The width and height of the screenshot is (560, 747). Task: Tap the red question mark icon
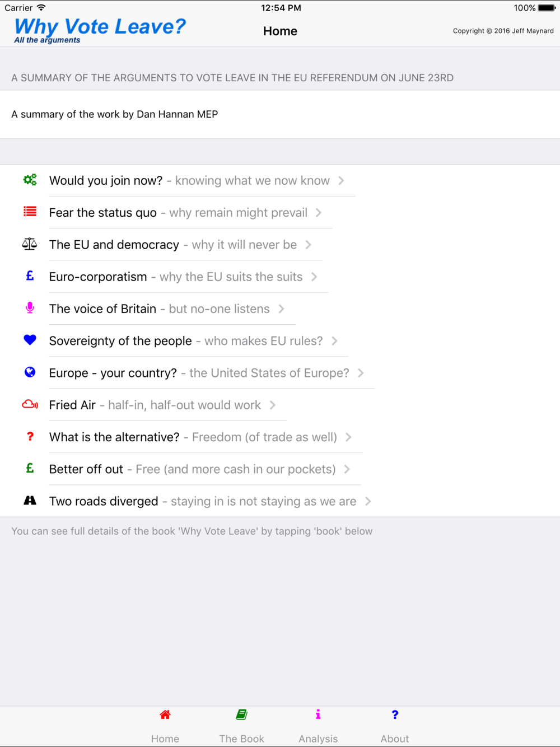(x=30, y=436)
